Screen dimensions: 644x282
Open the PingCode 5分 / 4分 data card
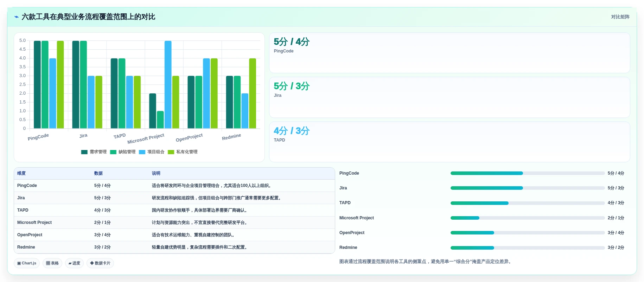tap(449, 53)
